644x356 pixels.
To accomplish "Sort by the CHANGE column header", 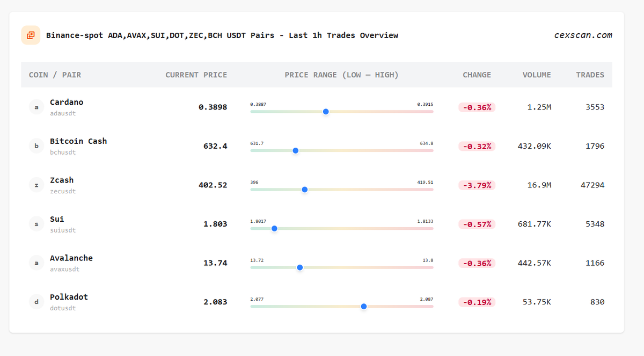I will tap(477, 75).
